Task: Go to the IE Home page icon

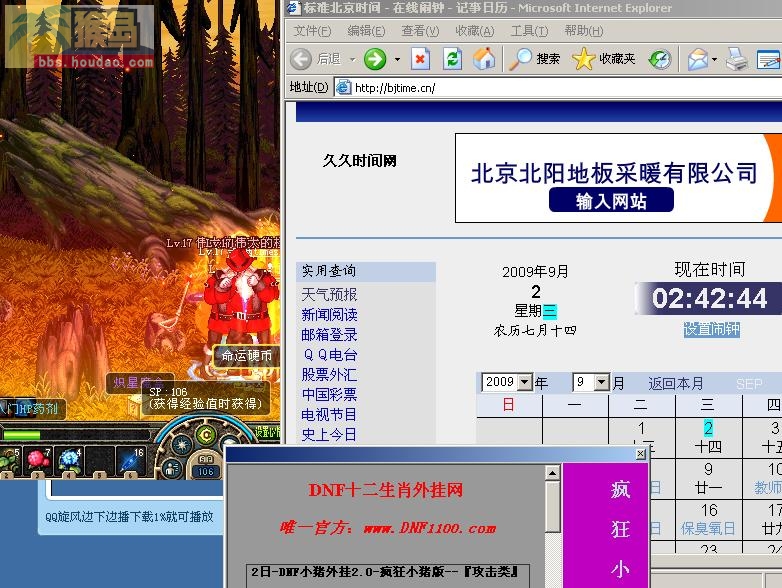Action: [484, 59]
